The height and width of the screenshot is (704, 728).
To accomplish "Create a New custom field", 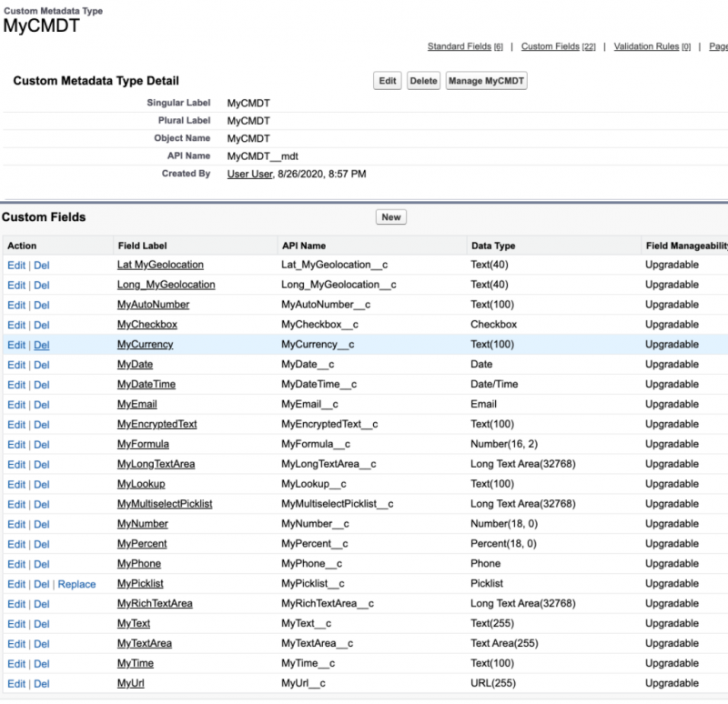I will (391, 217).
